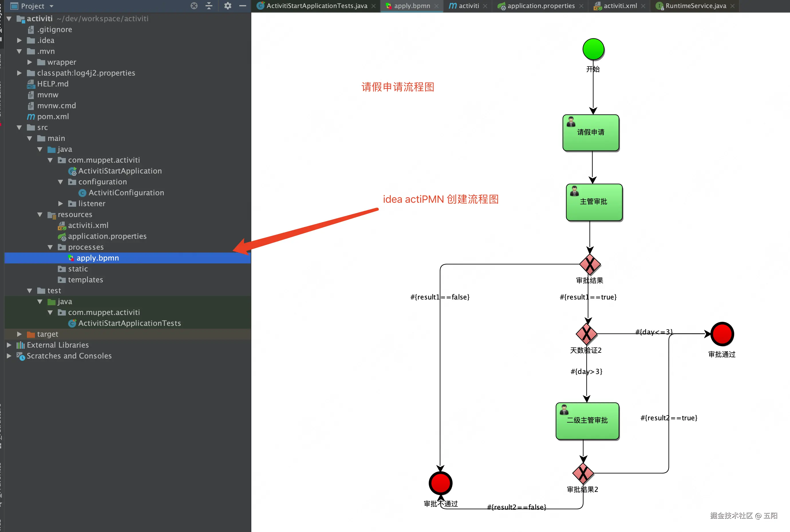Screen dimensions: 790x532
Task: Select pom.xml in project tree
Action: 53,116
